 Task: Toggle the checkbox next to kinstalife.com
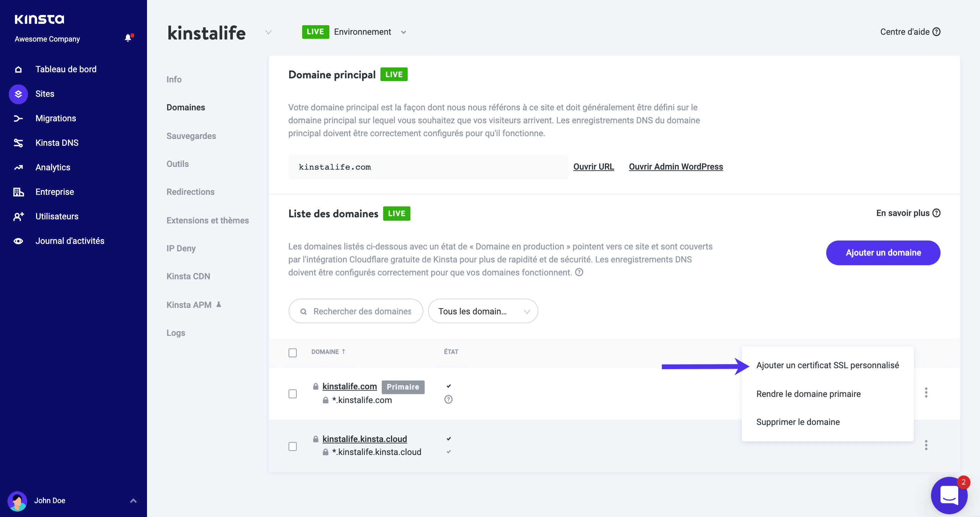click(294, 393)
